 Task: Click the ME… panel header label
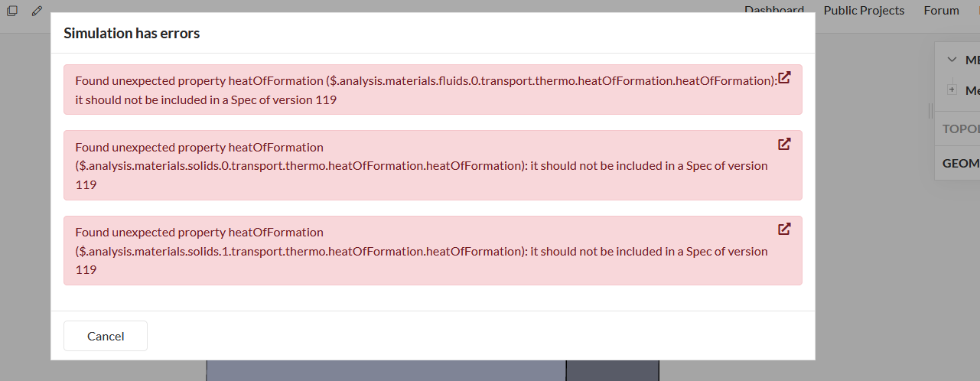972,60
